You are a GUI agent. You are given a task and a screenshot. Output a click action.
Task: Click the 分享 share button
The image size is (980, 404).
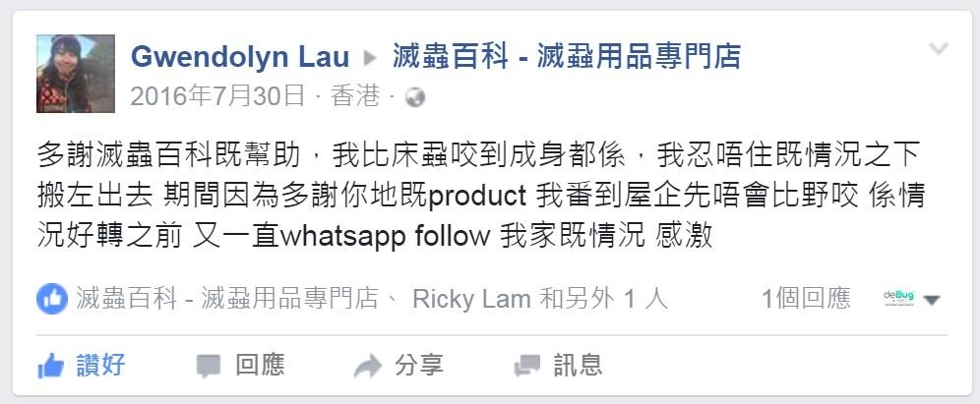398,366
